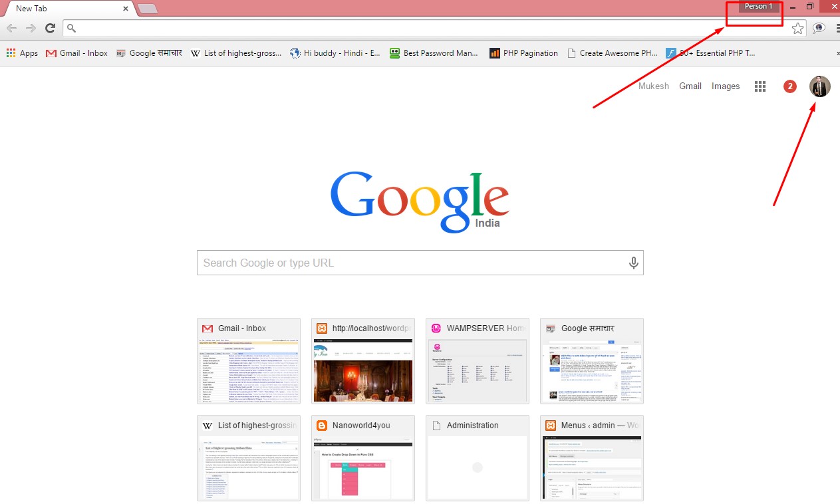This screenshot has height=504, width=840.
Task: Start voice search with the microphone icon
Action: (634, 263)
